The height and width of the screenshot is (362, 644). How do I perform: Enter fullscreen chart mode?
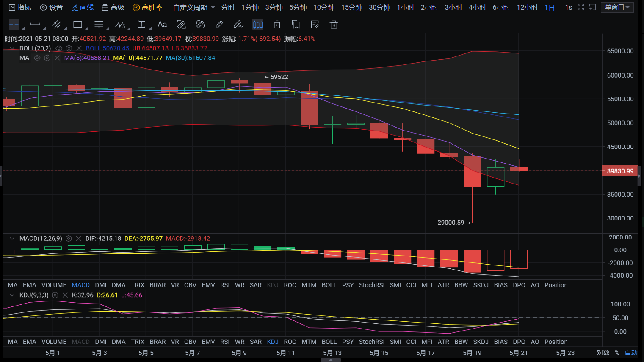pyautogui.click(x=581, y=7)
